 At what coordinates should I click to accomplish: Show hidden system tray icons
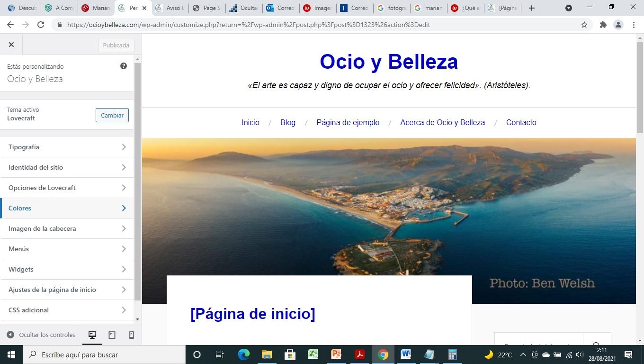pyautogui.click(x=523, y=355)
